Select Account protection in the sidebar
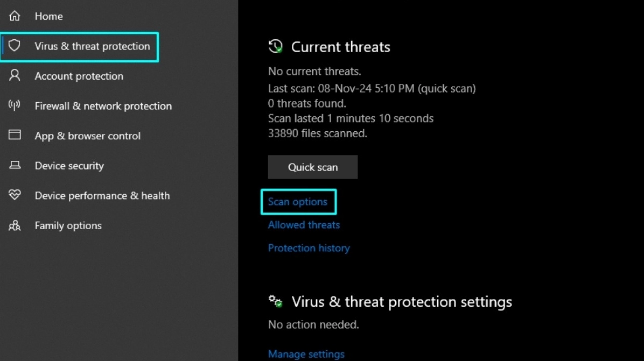Screen dimensions: 644x361 (x=79, y=76)
